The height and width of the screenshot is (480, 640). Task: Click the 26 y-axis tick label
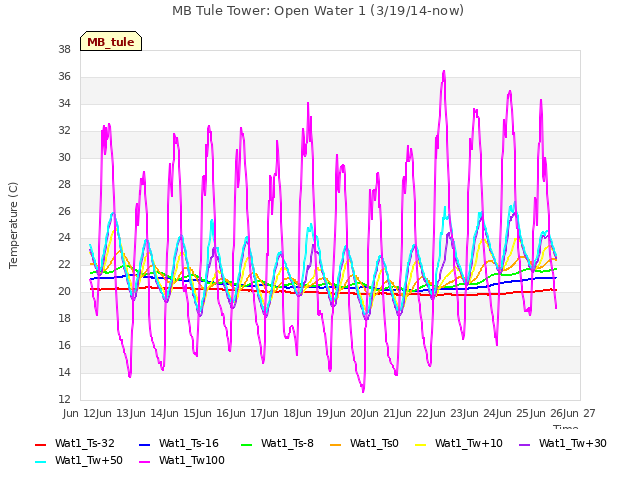64,211
